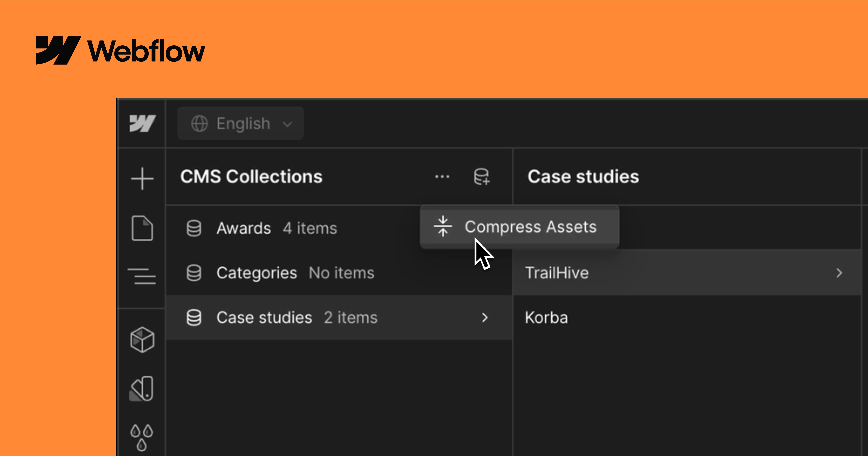Click the Case studies panel heading
Viewport: 868px width, 456px height.
click(583, 177)
